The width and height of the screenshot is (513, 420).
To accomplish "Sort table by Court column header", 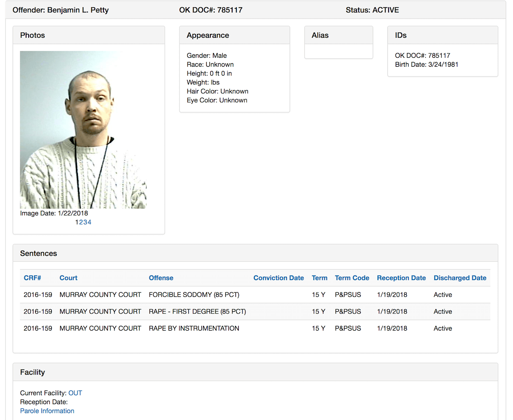I will click(x=68, y=278).
